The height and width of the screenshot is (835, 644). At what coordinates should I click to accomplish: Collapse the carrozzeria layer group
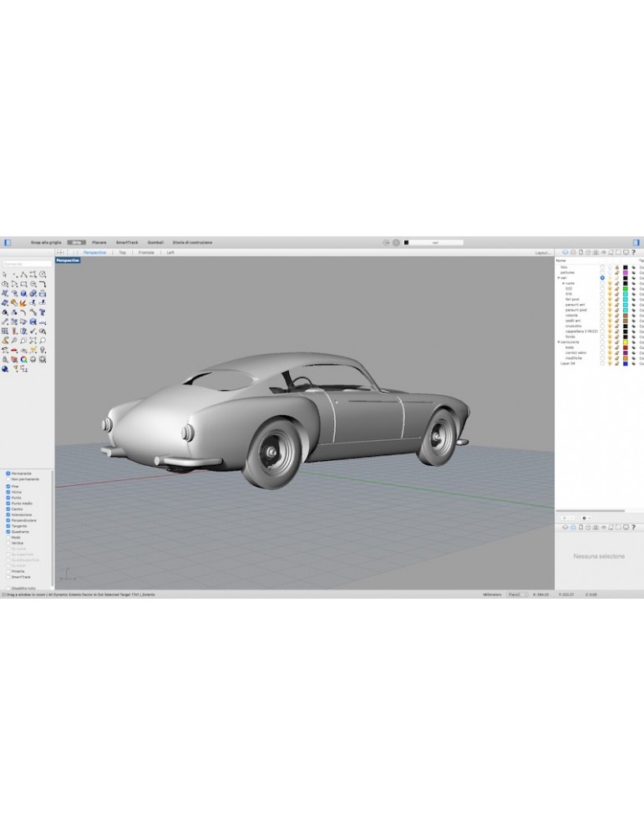click(x=558, y=342)
